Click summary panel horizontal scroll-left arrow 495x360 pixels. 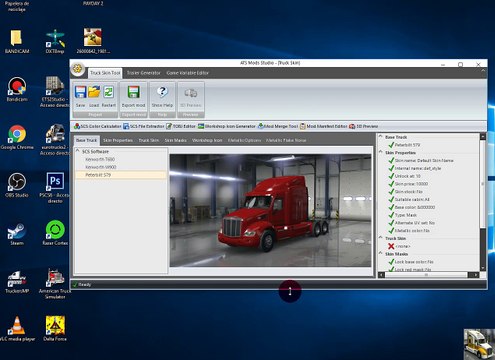tap(381, 275)
